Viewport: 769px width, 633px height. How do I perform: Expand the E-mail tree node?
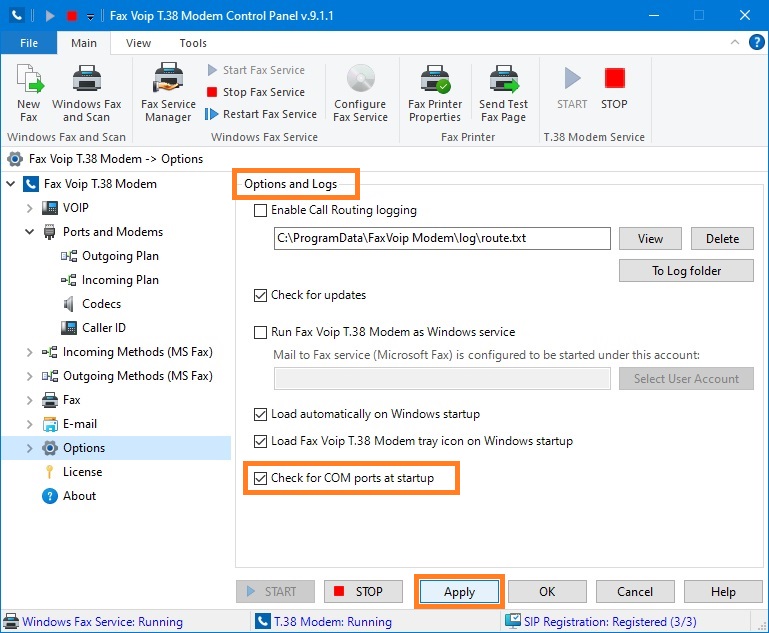pyautogui.click(x=29, y=424)
